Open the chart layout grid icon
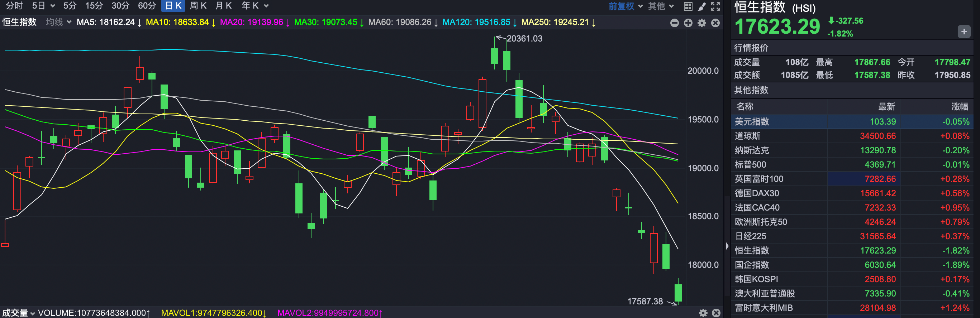Screen dimensions: 980x318 pos(688,6)
